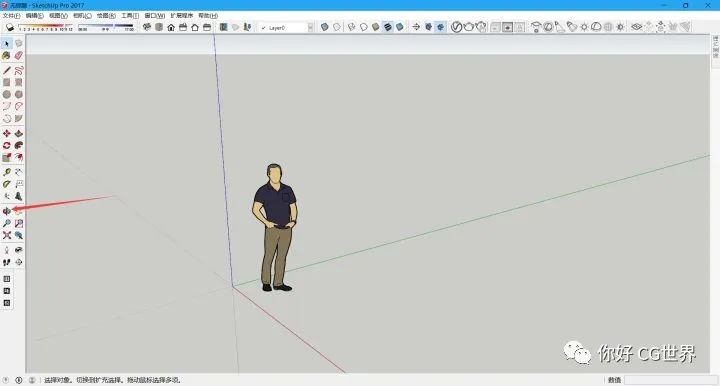
Task: Toggle X-ray face style
Action: [x=325, y=27]
